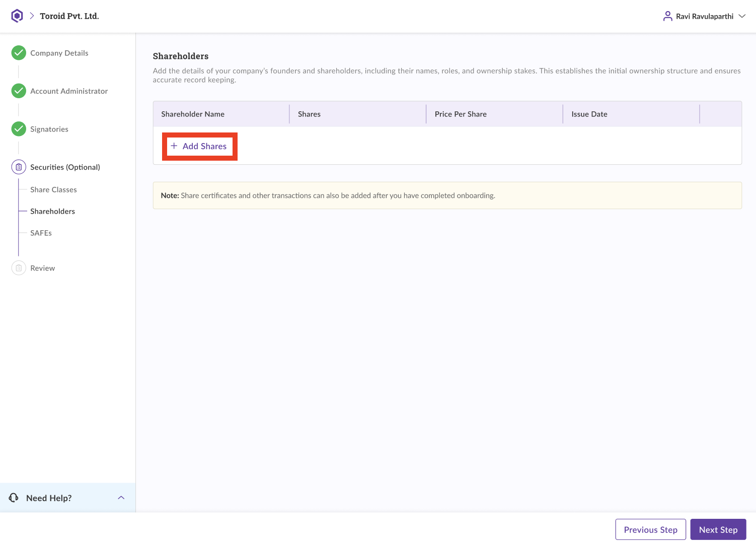756x545 pixels.
Task: Click the Ravi Ravulaparthi user name
Action: (705, 17)
